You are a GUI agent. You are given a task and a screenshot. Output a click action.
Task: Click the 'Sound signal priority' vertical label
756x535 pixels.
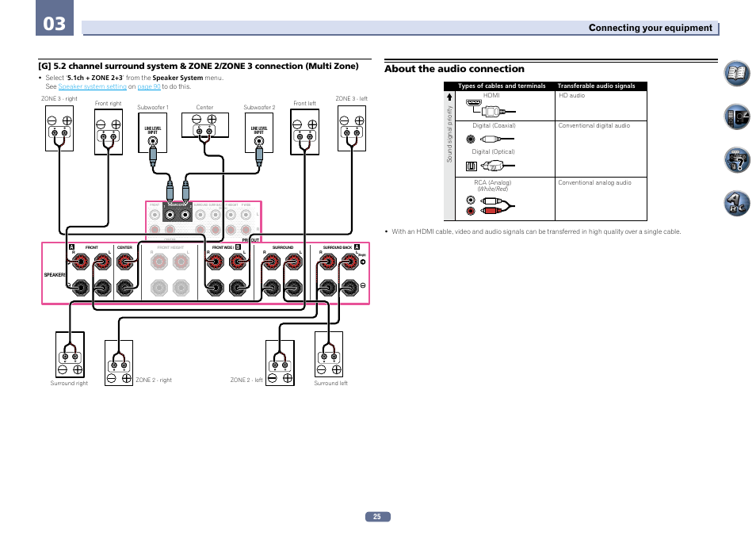click(x=449, y=134)
